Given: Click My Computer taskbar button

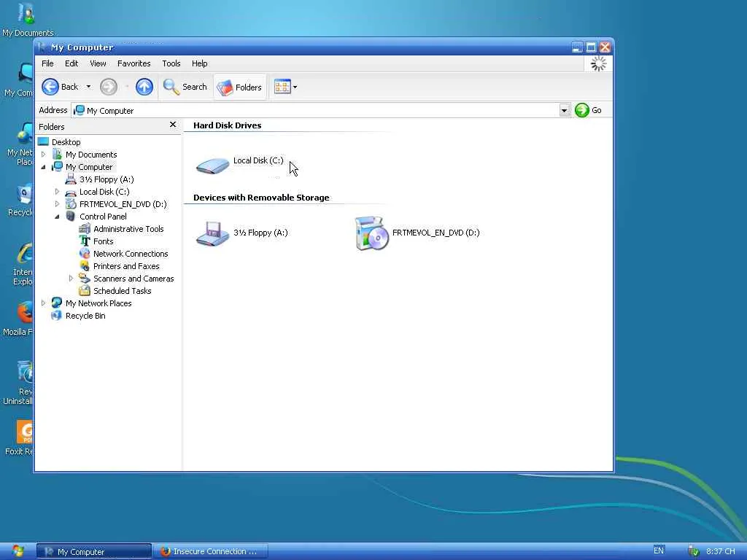Looking at the screenshot, I should [94, 551].
